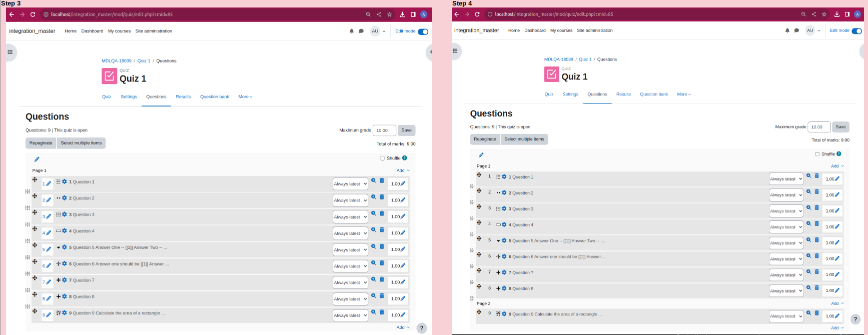The width and height of the screenshot is (868, 335).
Task: Delete Question 2 in Step 3 screenshot
Action: point(382,197)
